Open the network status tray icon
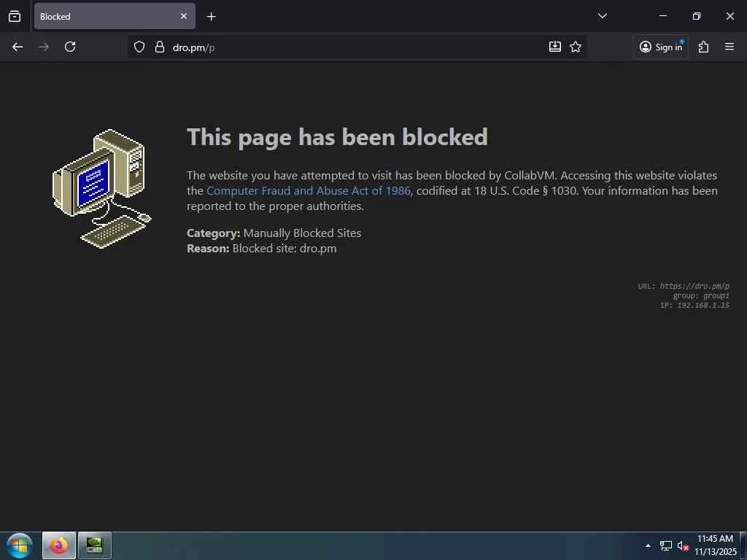 click(665, 545)
